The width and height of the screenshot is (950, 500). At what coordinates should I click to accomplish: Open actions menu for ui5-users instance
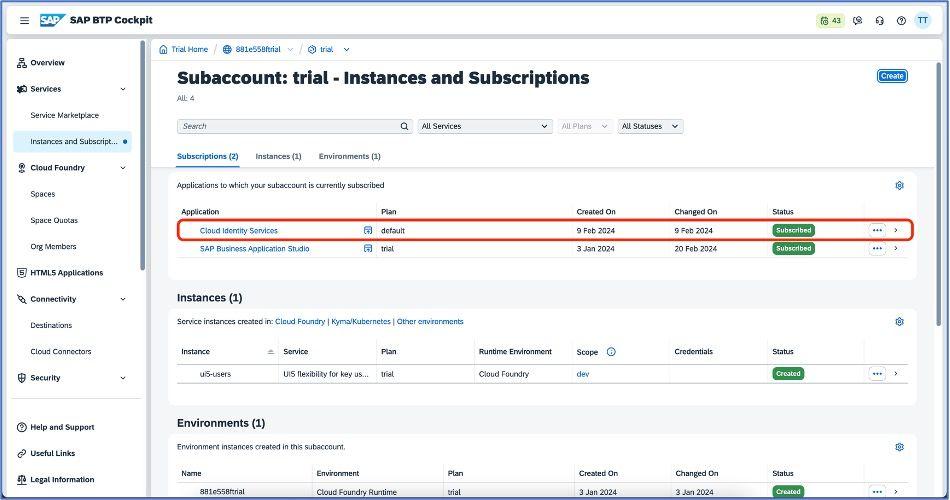tap(877, 374)
